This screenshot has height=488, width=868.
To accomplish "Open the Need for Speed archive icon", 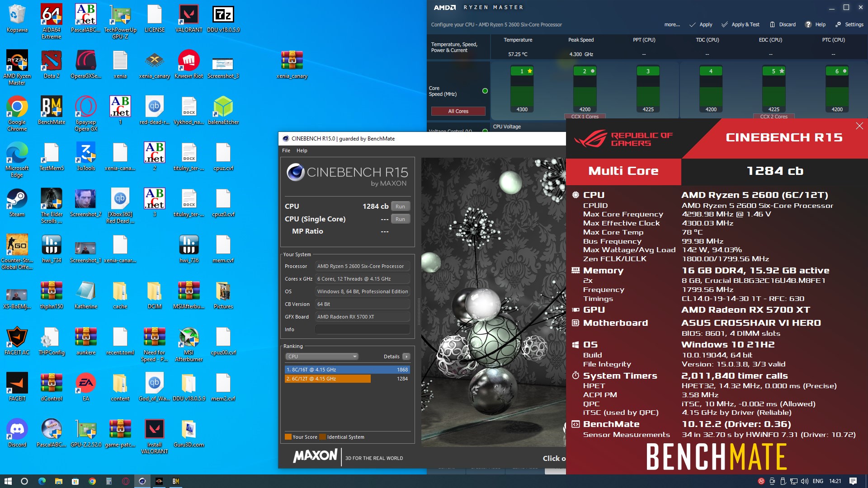I will [155, 343].
